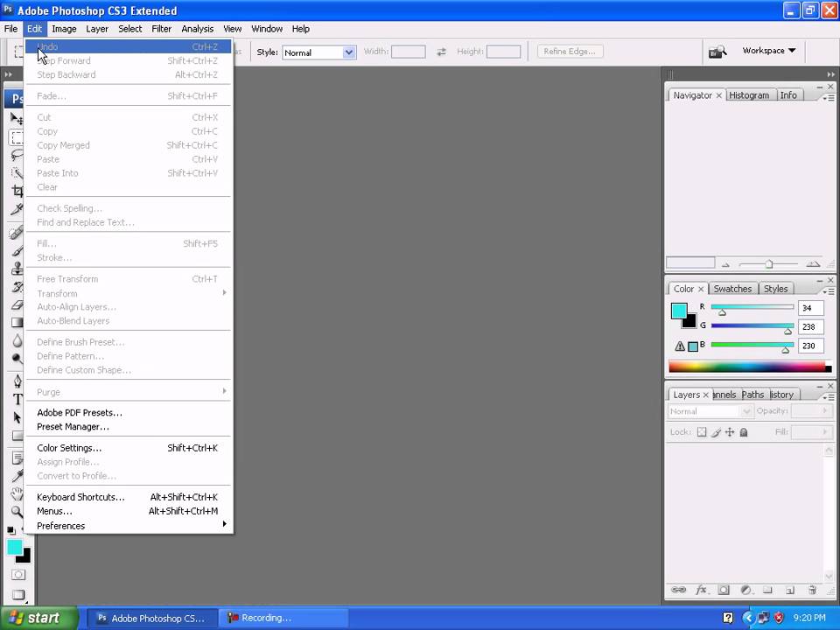Select the Clone Stamp tool
This screenshot has height=630, width=840.
coord(17,268)
